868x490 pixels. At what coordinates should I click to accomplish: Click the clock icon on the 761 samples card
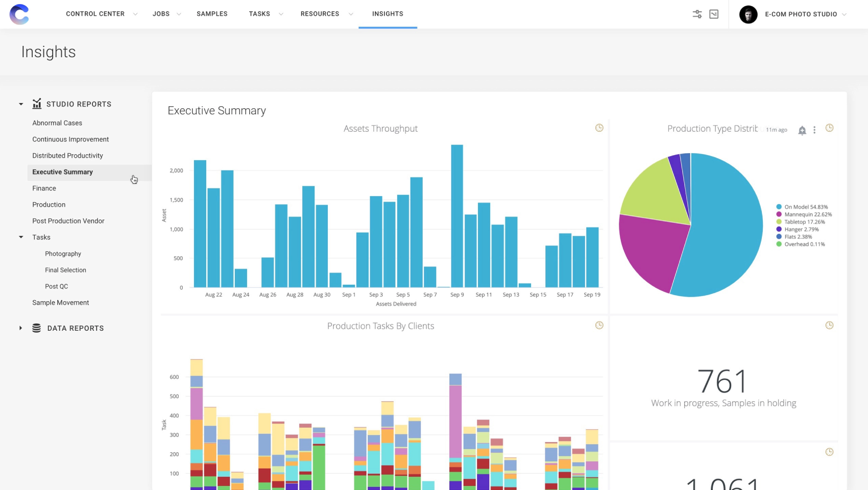(830, 325)
